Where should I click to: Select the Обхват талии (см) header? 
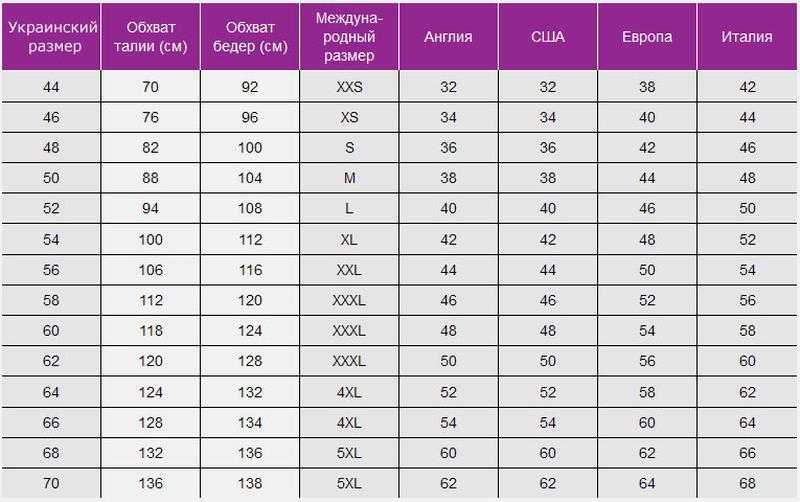[149, 37]
